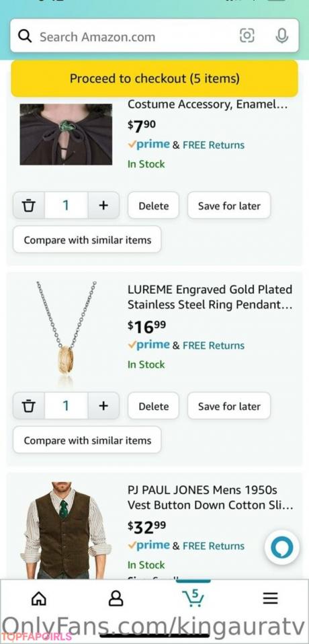Screen dimensions: 309x644
Task: Tap trash icon for LUREME pendant
Action: tap(28, 406)
